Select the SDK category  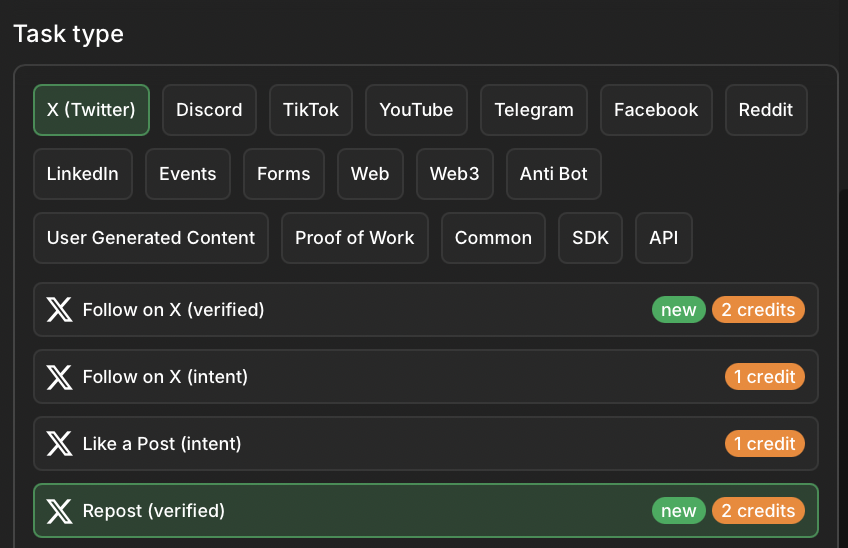point(590,237)
